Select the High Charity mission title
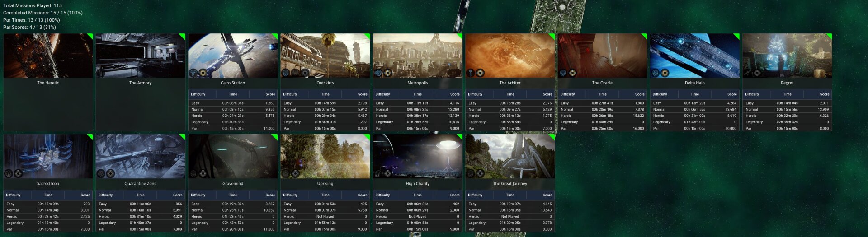Screen dimensions: 868x237 pos(417,184)
